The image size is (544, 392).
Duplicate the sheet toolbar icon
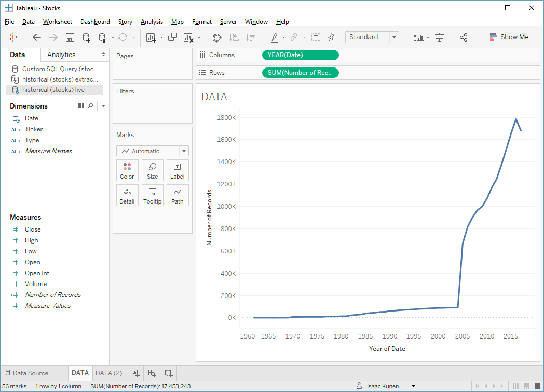click(x=172, y=37)
